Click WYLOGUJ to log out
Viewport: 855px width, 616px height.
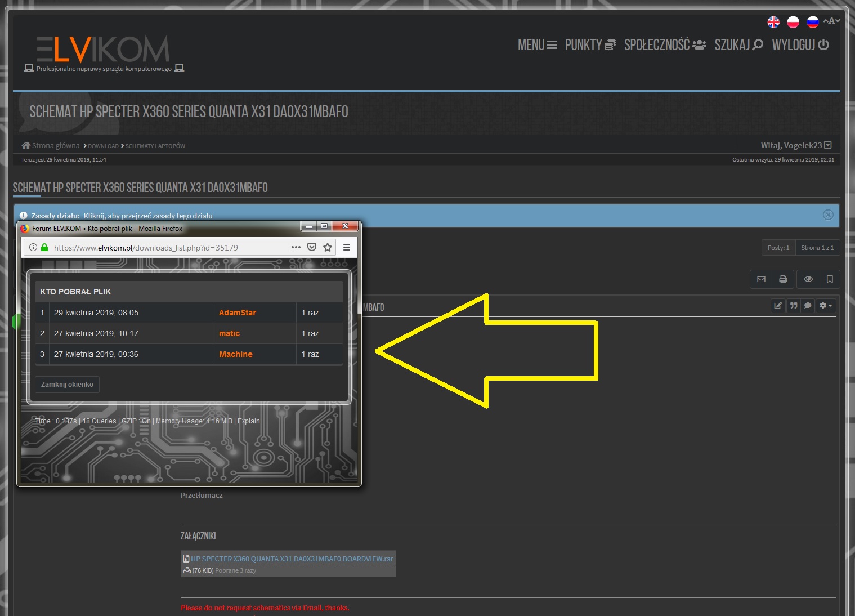pos(800,45)
